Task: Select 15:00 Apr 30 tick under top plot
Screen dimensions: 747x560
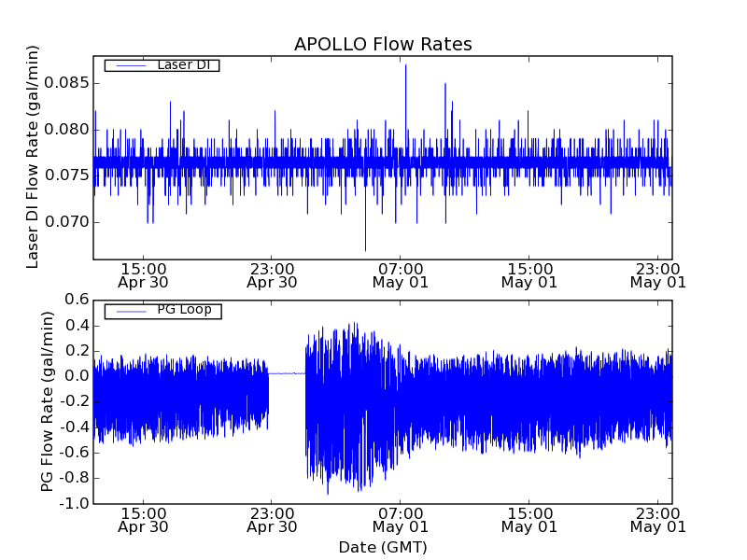Action: coord(143,274)
